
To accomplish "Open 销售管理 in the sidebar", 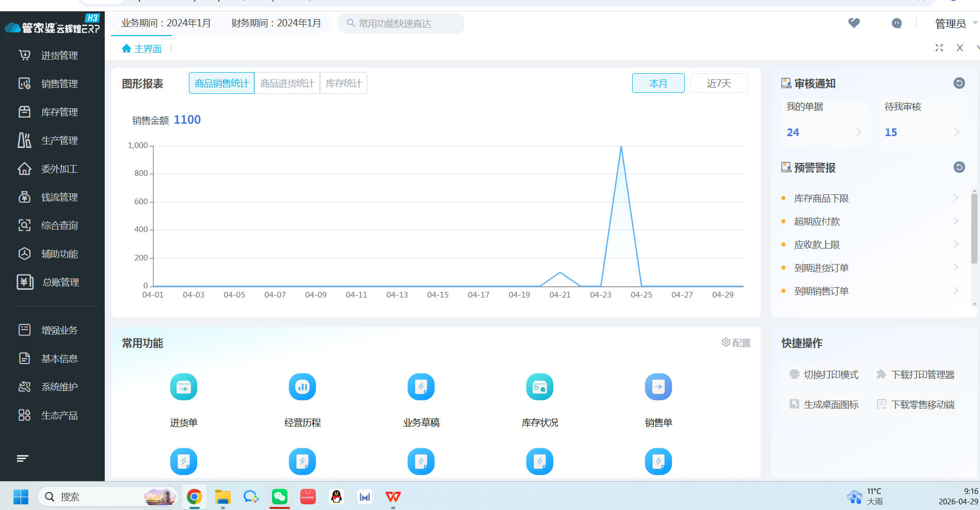I will 49,84.
